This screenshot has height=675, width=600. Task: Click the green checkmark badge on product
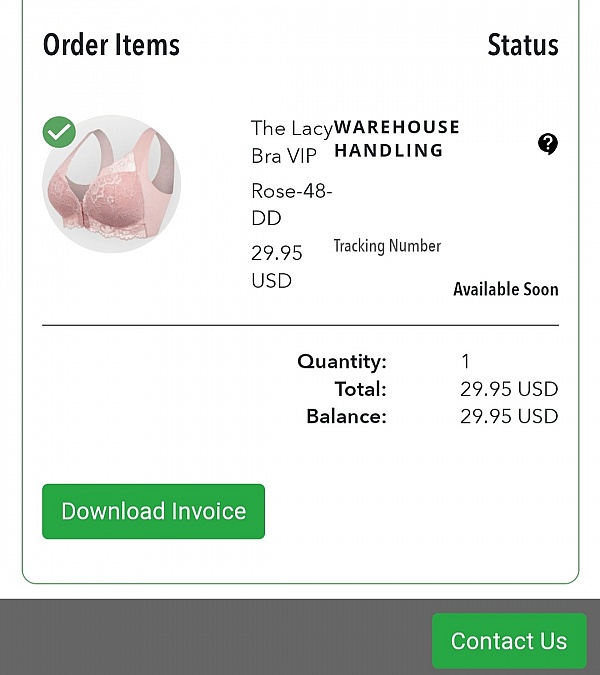click(x=59, y=132)
